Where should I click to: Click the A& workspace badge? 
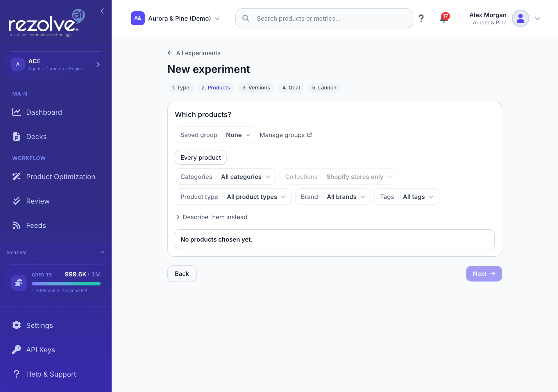(x=138, y=18)
